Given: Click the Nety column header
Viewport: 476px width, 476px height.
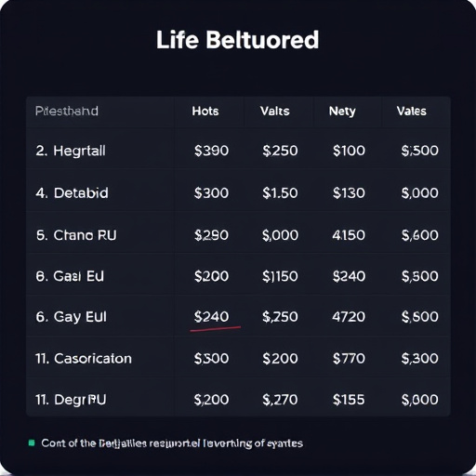Looking at the screenshot, I should (342, 112).
